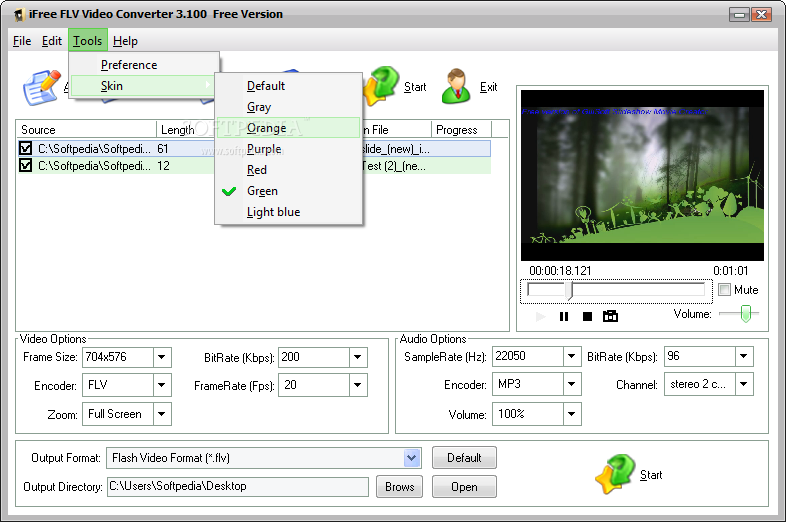
Task: Close the Tools menu
Action: pyautogui.click(x=88, y=41)
